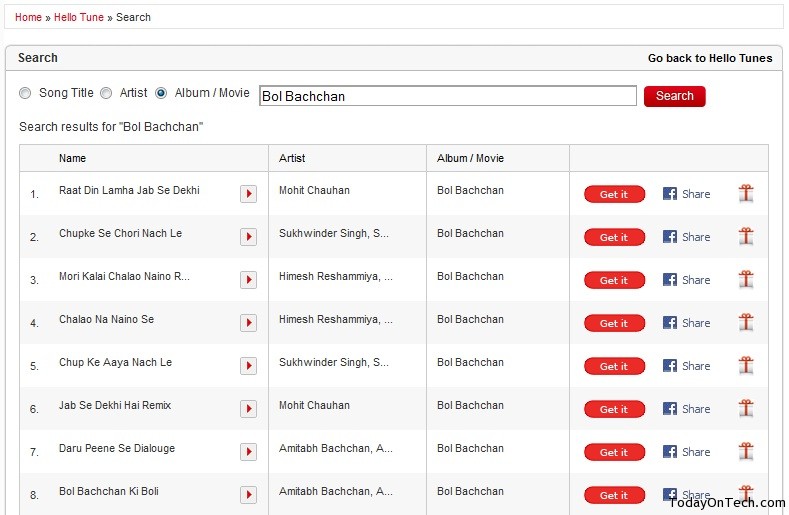Click album Bol Bachchan in row 4
This screenshot has height=515, width=789.
tap(470, 319)
